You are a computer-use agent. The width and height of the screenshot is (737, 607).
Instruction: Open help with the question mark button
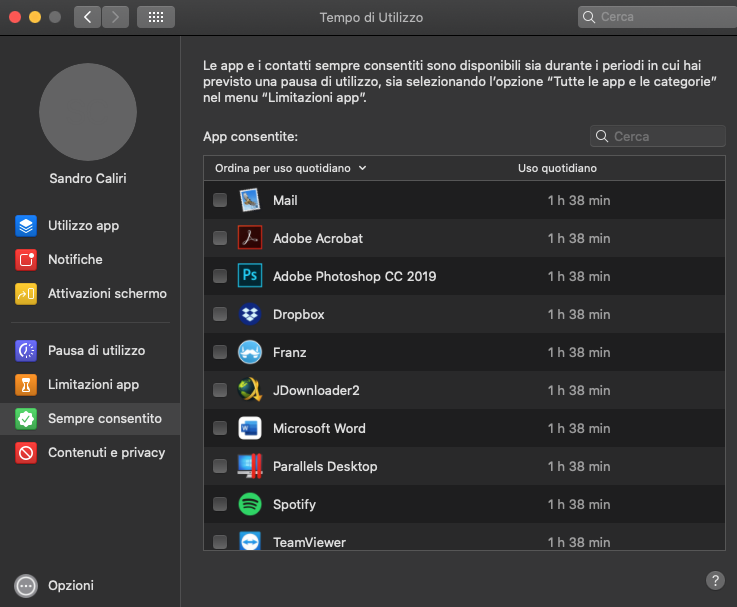coord(715,581)
